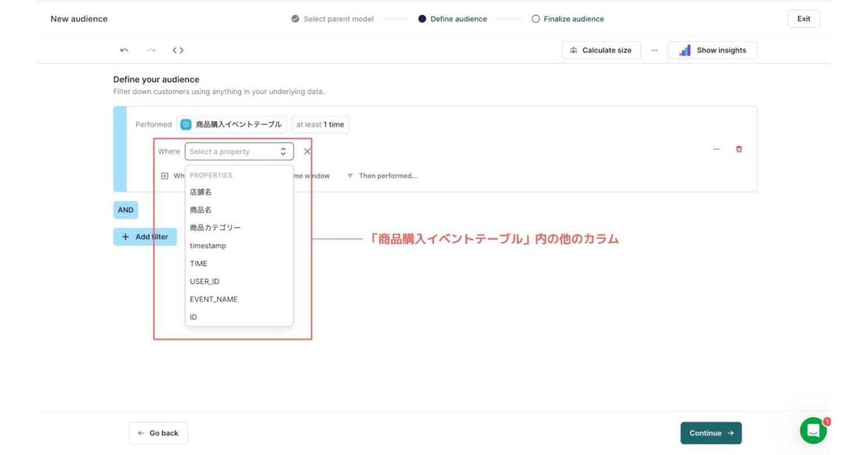868x455 pixels.
Task: Open the code view with angle brackets icon
Action: pos(177,50)
